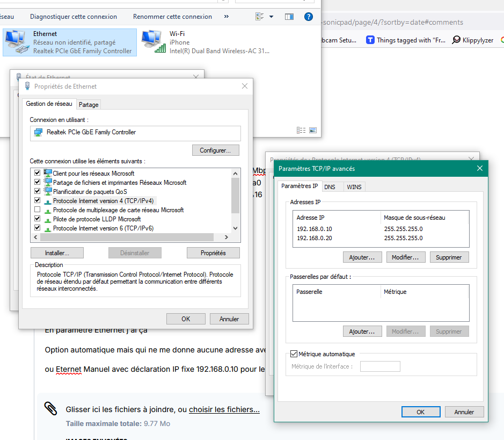Click the Adresse IP column header
The height and width of the screenshot is (440, 504).
(337, 218)
